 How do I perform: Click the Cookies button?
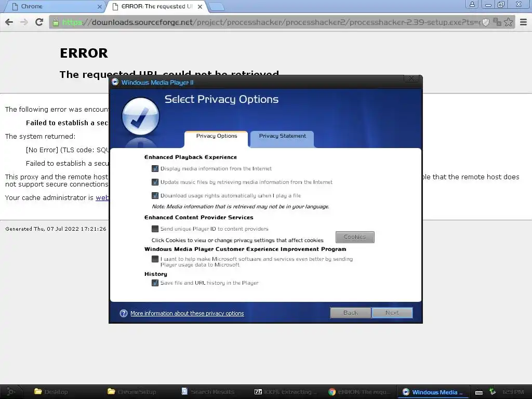355,237
